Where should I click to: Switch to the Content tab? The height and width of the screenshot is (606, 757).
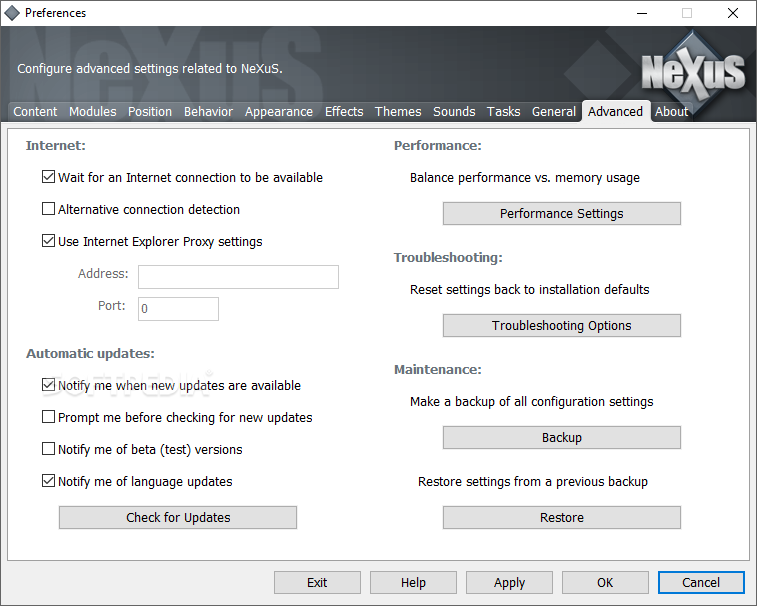tap(35, 112)
